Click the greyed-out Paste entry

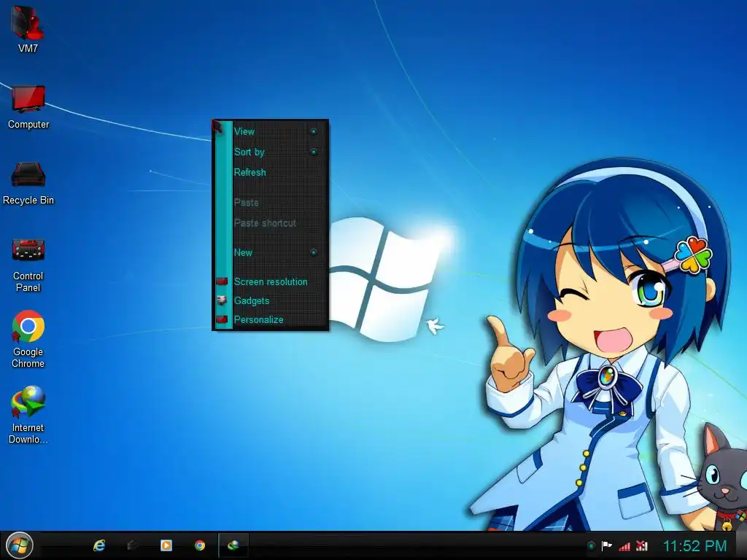(271, 203)
